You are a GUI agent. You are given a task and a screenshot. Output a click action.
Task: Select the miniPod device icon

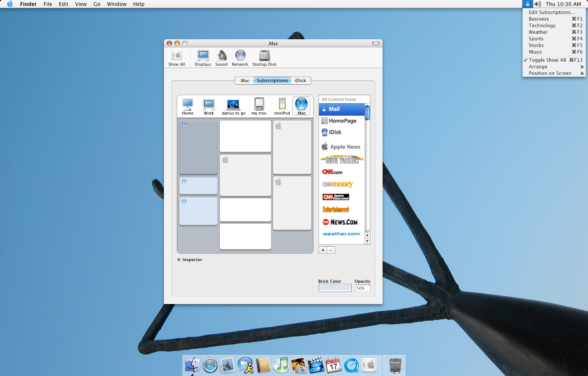(x=282, y=106)
